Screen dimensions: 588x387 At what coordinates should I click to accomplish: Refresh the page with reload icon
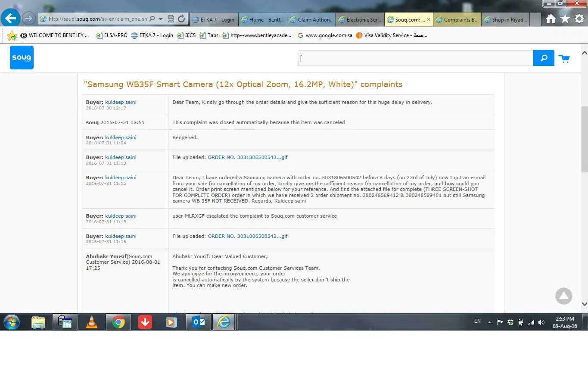(181, 19)
